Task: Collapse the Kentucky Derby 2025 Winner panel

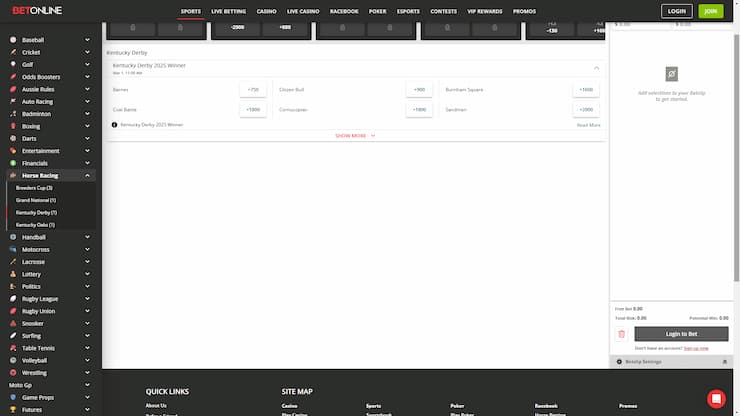Action: (597, 68)
